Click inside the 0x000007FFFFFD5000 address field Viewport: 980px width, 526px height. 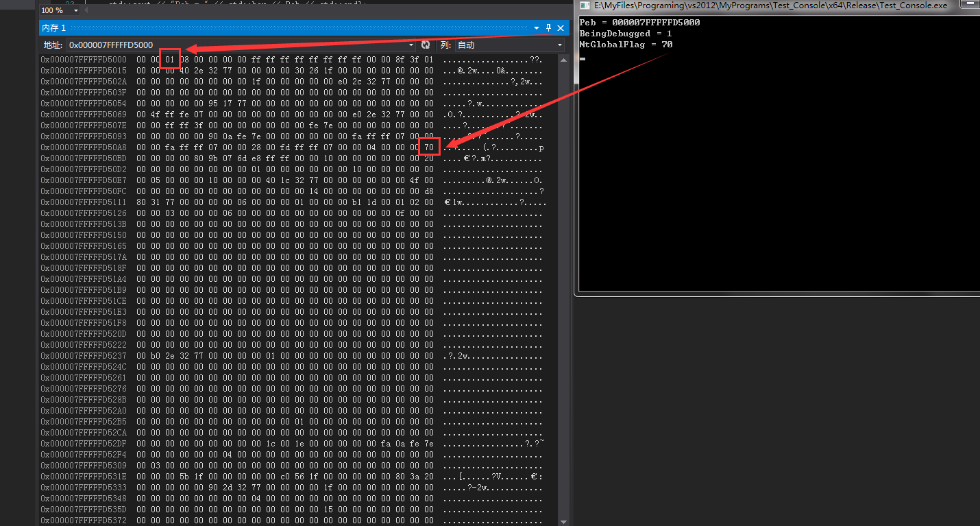206,45
